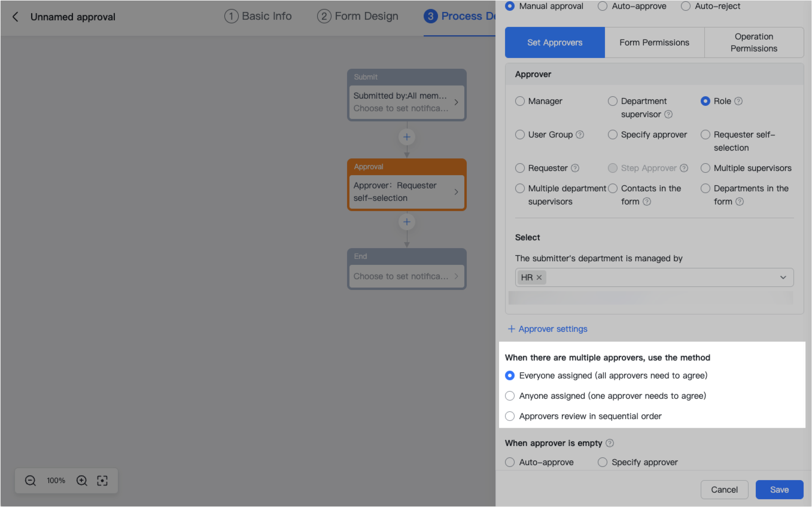Select the Anyone assigned approval method
The width and height of the screenshot is (812, 507).
[x=509, y=396]
